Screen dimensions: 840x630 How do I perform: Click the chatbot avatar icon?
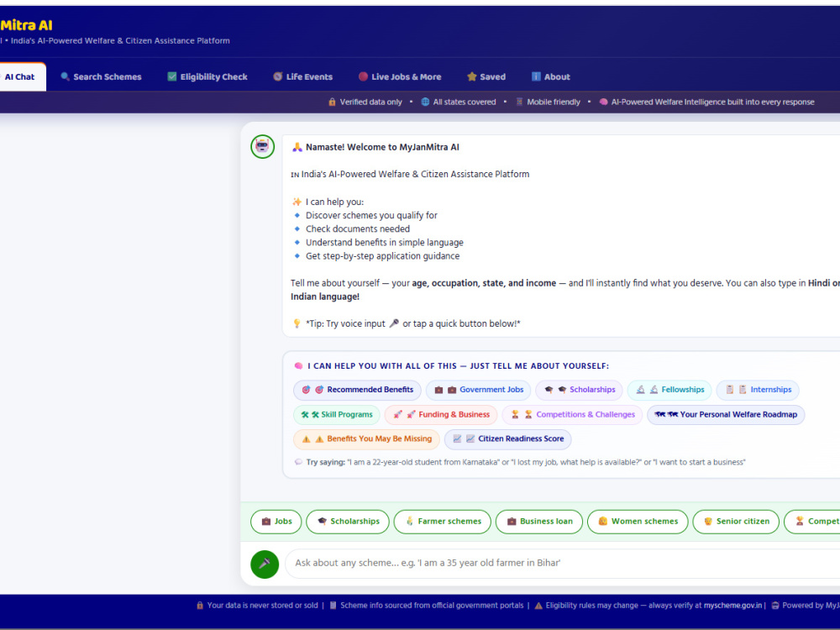(262, 146)
